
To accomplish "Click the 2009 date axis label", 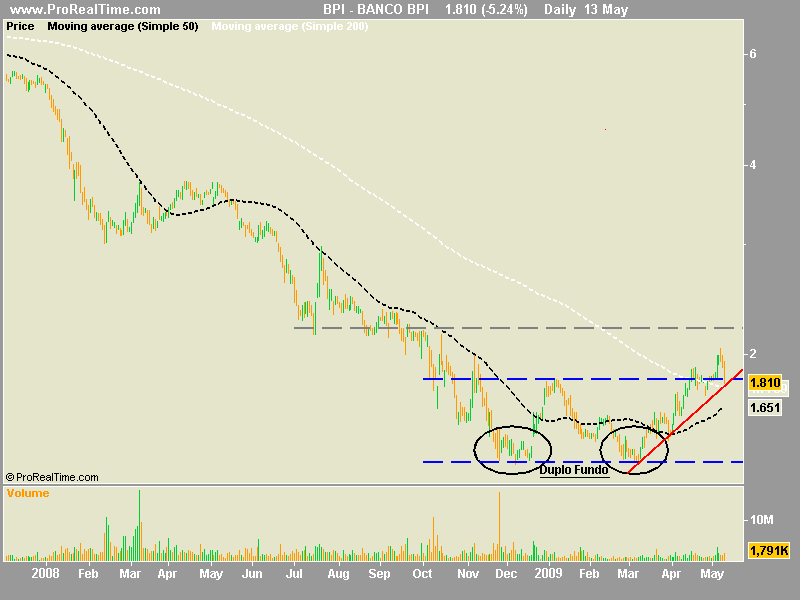I will click(548, 573).
